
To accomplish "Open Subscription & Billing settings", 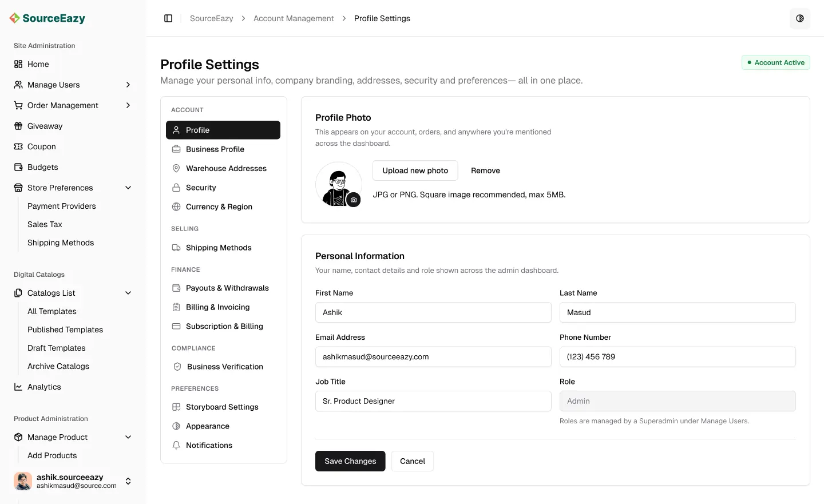I will coord(223,326).
